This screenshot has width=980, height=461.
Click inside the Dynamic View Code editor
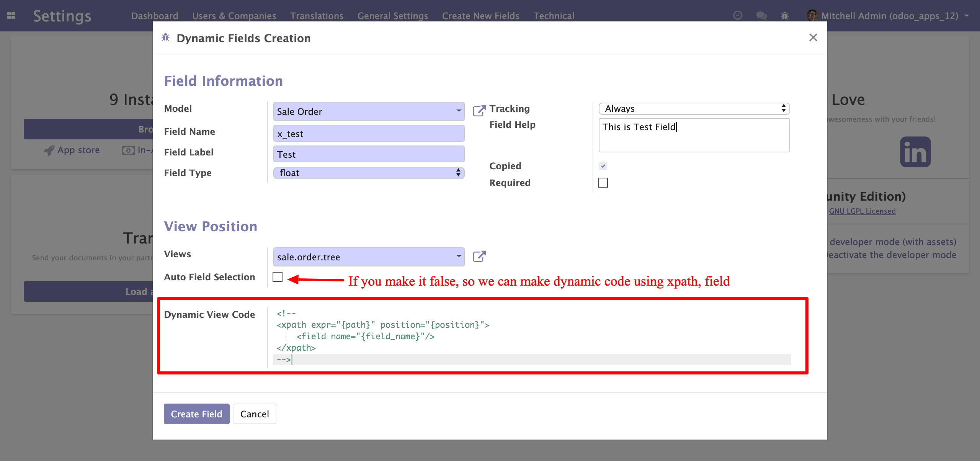click(x=532, y=336)
